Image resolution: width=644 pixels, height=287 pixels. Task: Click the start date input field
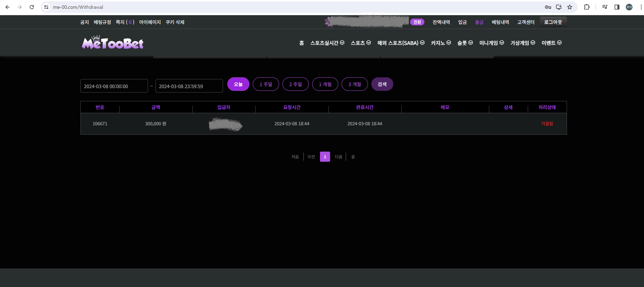(x=114, y=86)
